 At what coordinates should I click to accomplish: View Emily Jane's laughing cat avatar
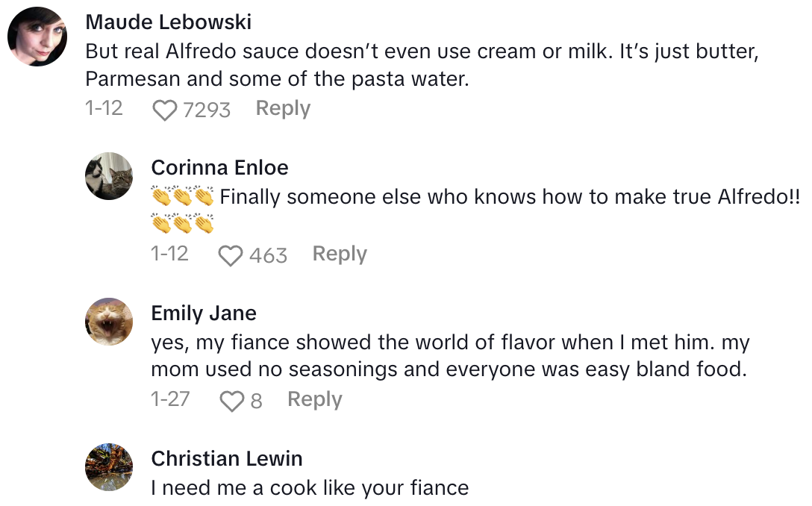point(109,322)
